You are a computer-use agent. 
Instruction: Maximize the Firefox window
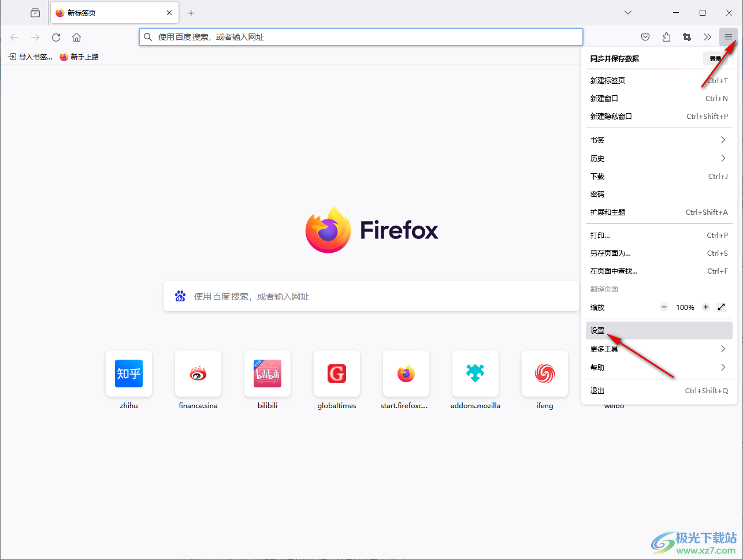[703, 13]
